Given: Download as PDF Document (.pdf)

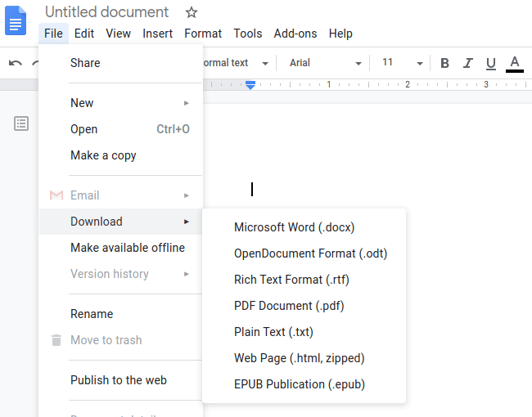Looking at the screenshot, I should coord(304,306).
